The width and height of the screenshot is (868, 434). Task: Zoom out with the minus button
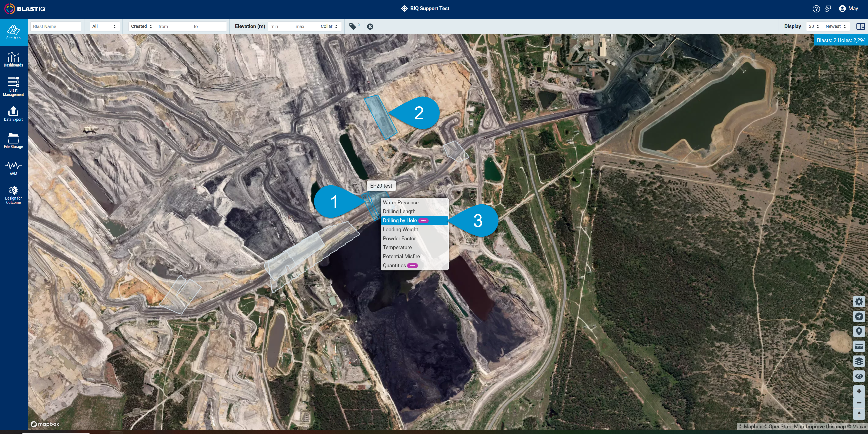(x=859, y=403)
